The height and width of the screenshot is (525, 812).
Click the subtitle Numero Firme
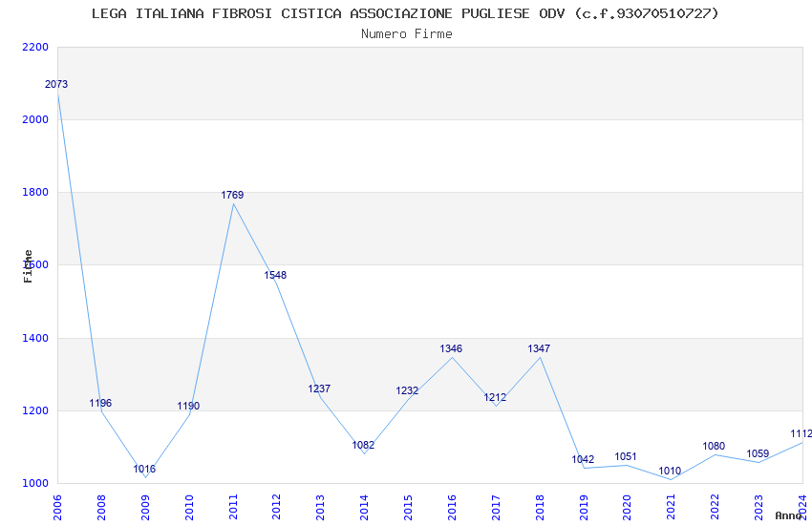[x=407, y=34]
